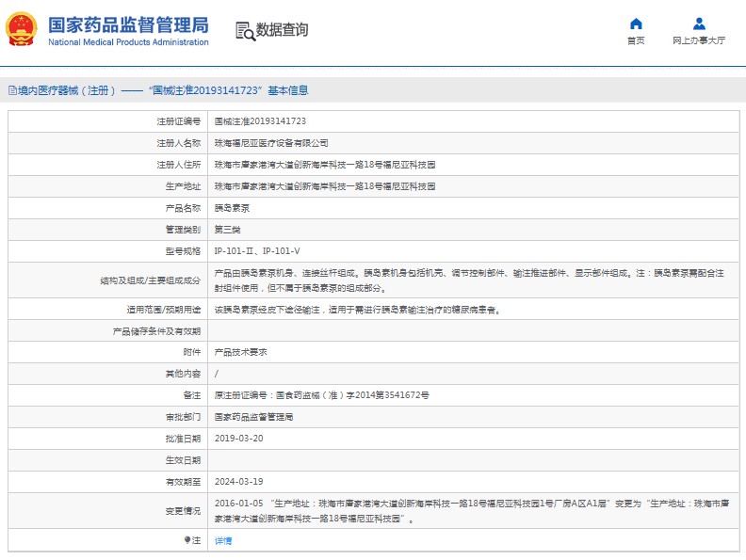Image resolution: width=746 pixels, height=560 pixels.
Task: Click the 生效日期 row label
Action: pyautogui.click(x=183, y=460)
